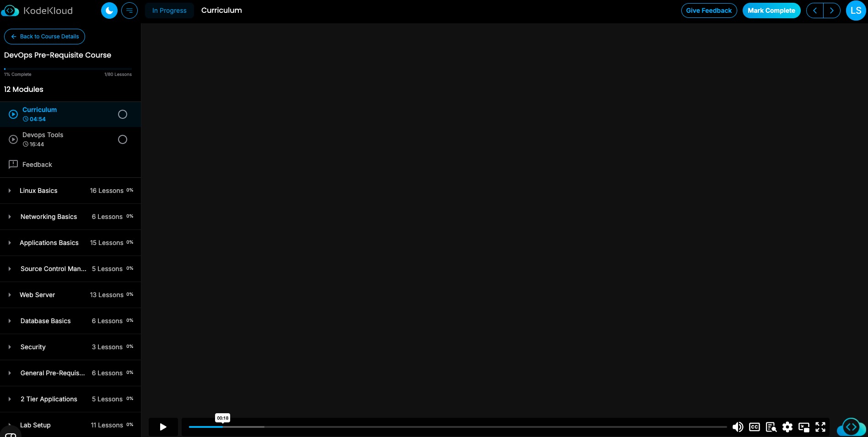Open the Feedback item in sidebar

click(70, 165)
